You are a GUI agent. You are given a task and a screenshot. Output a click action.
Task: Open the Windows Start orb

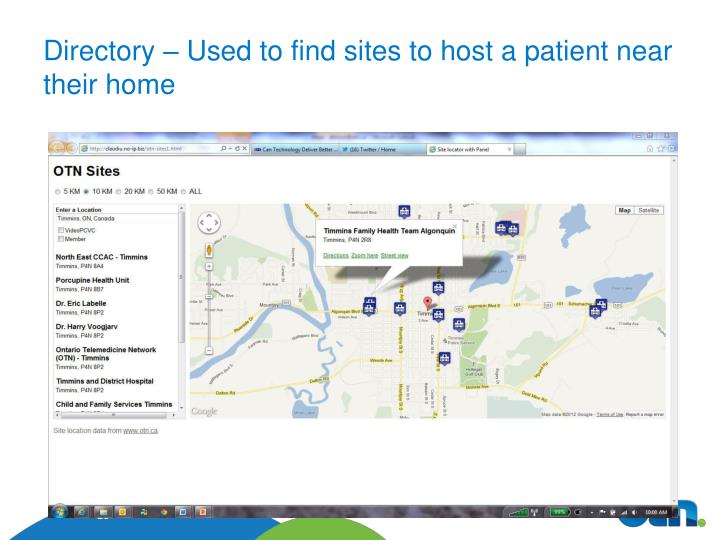click(60, 512)
